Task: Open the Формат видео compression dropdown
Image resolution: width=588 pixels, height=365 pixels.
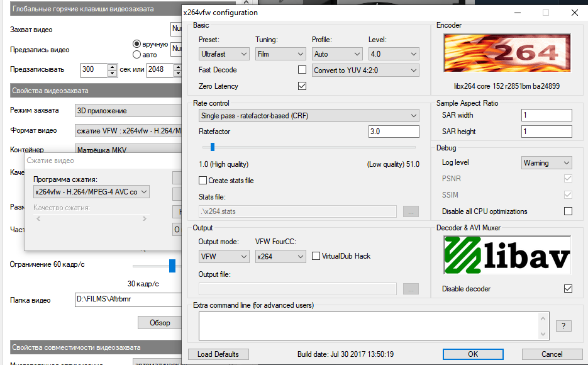Action: (128, 130)
